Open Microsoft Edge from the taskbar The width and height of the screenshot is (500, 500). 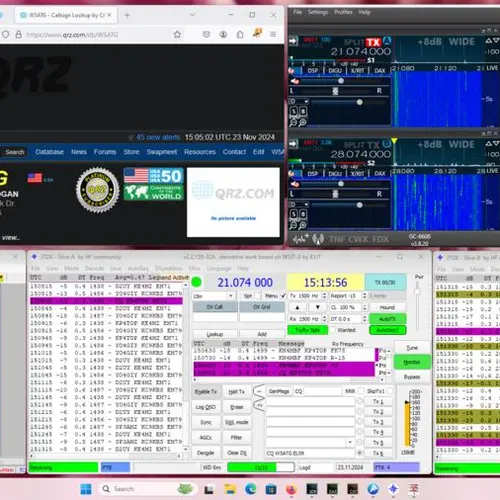tap(250, 489)
